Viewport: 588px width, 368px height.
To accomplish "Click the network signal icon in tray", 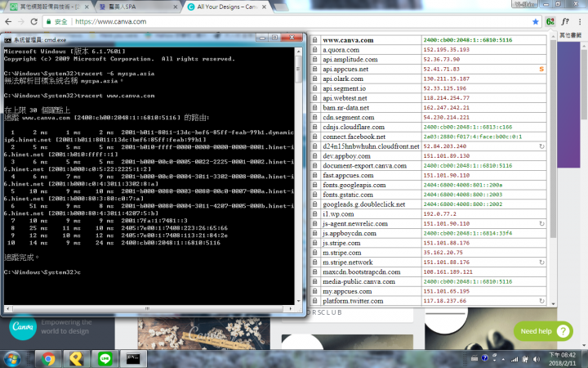I will click(x=514, y=359).
